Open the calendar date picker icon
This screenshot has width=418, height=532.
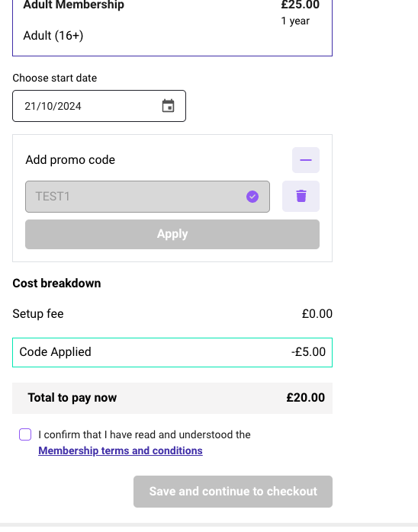coord(168,106)
